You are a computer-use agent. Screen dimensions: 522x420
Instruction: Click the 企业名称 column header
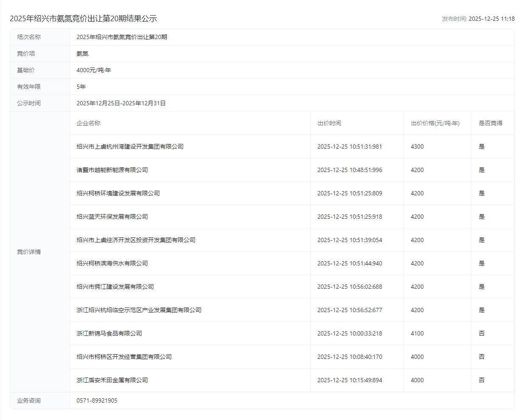pyautogui.click(x=88, y=123)
